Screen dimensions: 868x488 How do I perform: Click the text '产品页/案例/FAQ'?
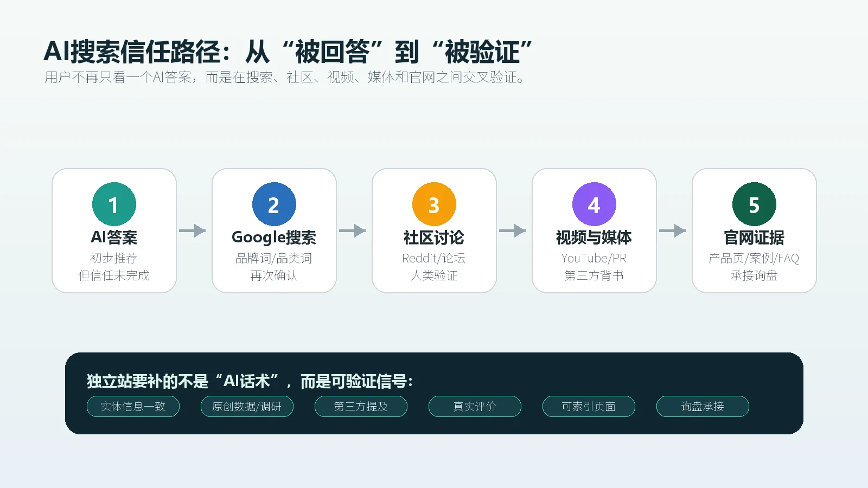(754, 258)
